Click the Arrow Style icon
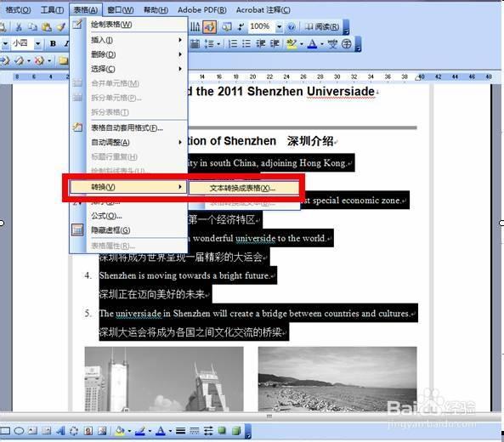Viewport: 504px width, 442px height. tap(208, 431)
